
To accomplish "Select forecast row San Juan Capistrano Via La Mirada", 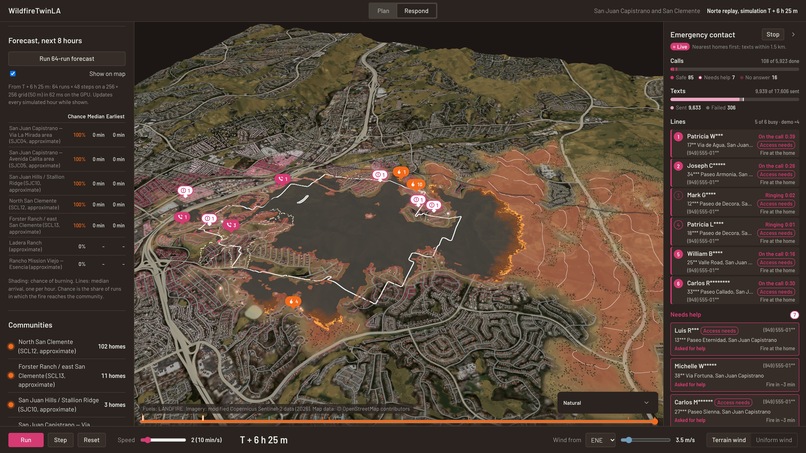I will coord(67,135).
